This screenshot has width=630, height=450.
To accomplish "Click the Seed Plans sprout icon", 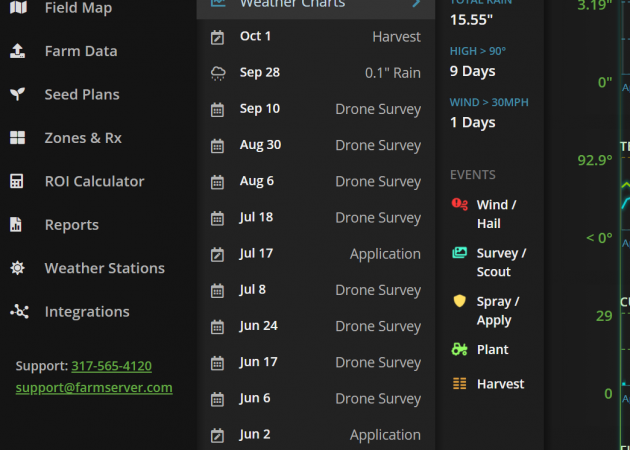I will [x=17, y=94].
